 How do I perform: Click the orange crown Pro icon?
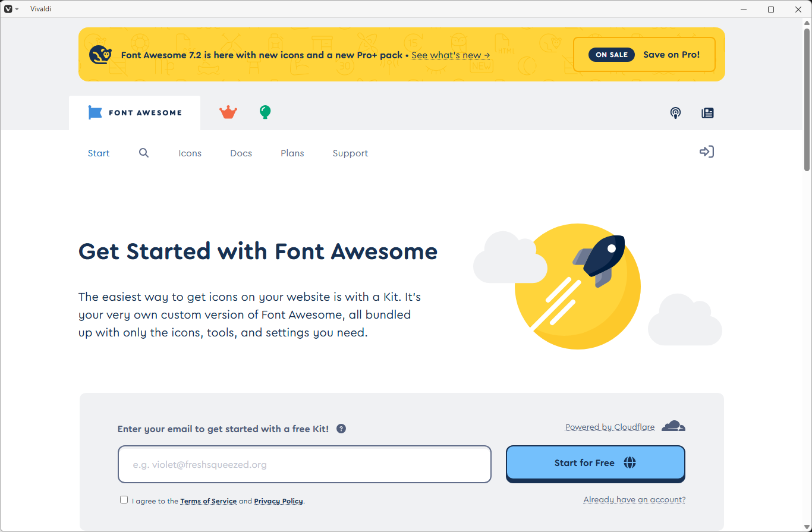(x=228, y=112)
